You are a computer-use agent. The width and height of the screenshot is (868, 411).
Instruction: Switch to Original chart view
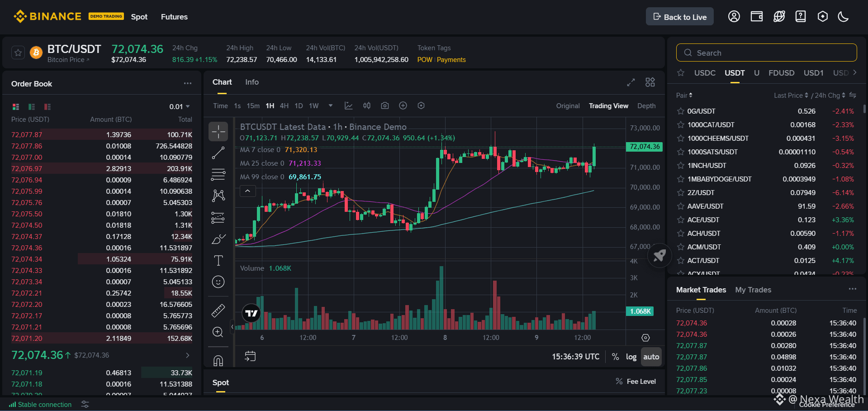click(x=568, y=105)
